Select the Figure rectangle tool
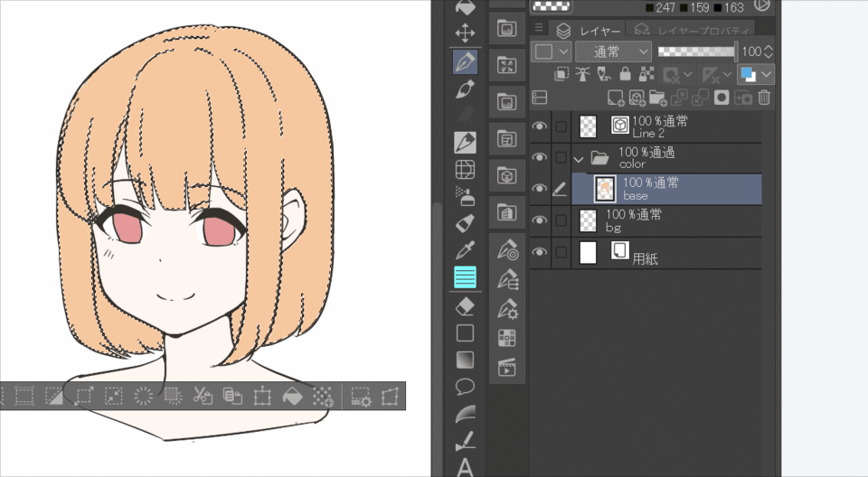868x477 pixels. pos(465,333)
